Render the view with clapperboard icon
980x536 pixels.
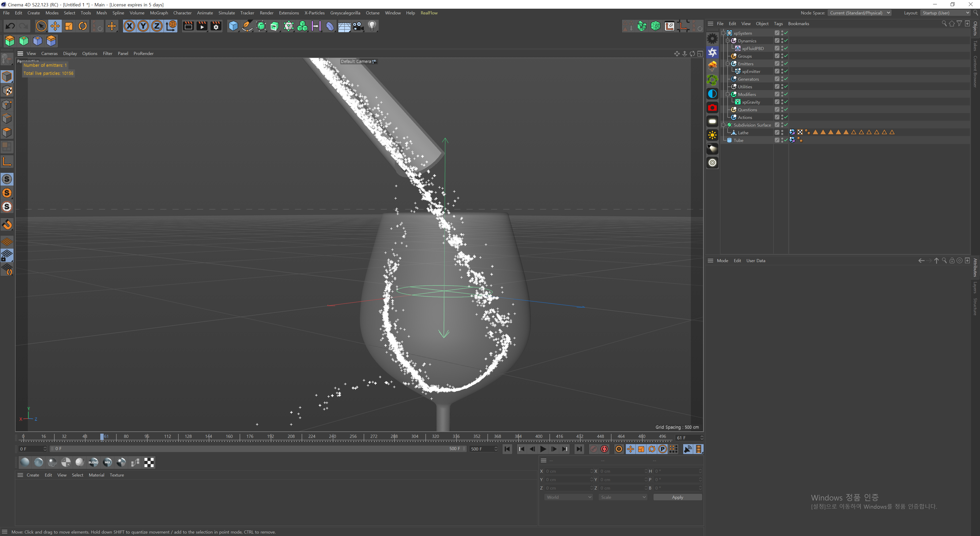click(188, 26)
